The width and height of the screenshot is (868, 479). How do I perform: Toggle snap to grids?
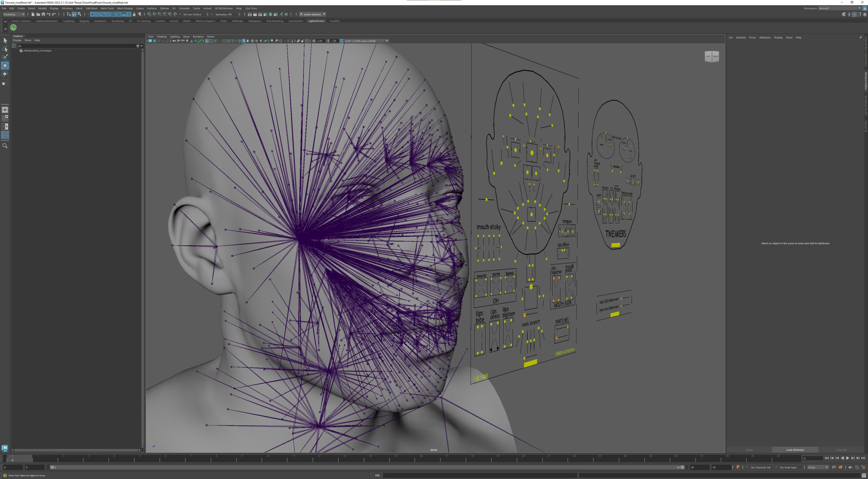[149, 14]
